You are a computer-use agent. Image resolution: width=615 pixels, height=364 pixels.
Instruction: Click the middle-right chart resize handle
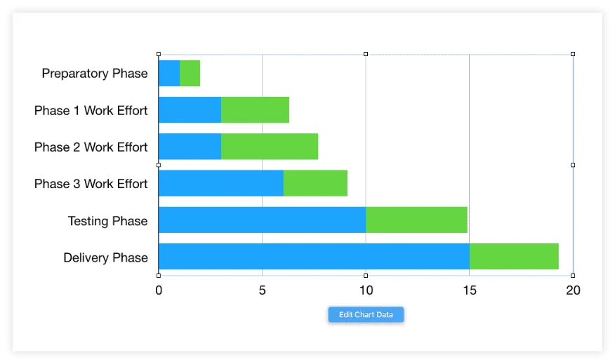(573, 165)
